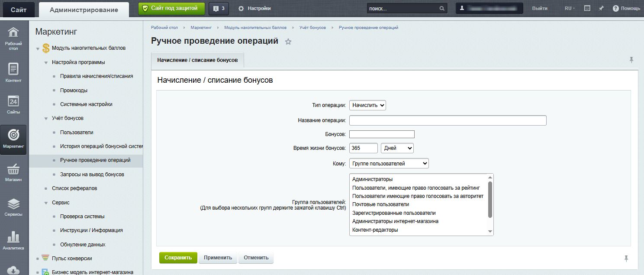Select Контент-редакторы in the group list
The image size is (644, 275).
(375, 230)
